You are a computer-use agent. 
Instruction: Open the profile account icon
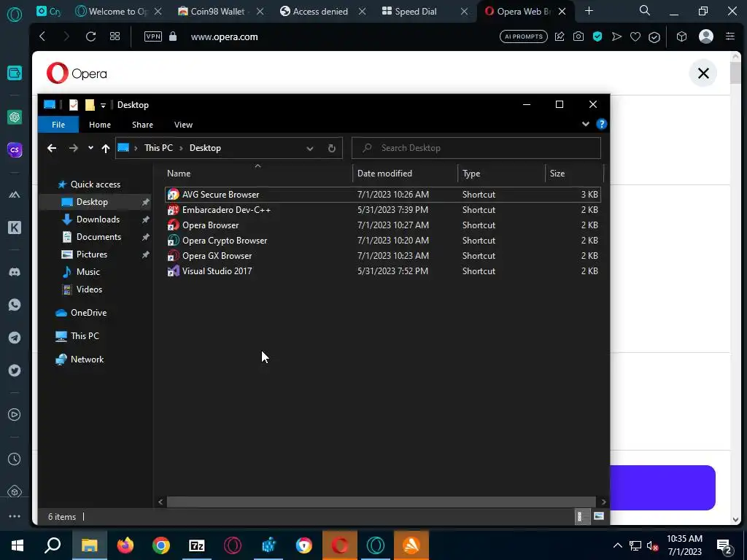point(705,36)
